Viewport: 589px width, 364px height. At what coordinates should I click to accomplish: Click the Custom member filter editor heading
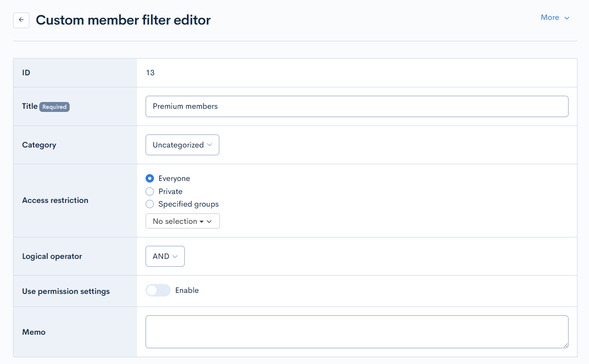pyautogui.click(x=123, y=20)
